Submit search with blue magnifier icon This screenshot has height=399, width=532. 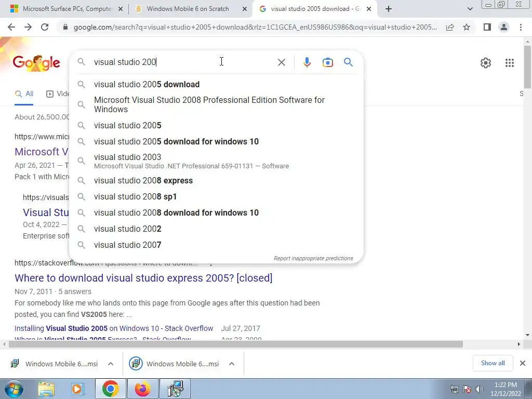348,62
